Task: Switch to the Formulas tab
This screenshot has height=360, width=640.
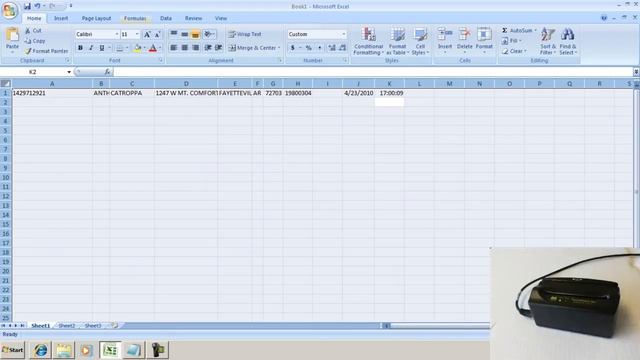Action: pos(135,18)
